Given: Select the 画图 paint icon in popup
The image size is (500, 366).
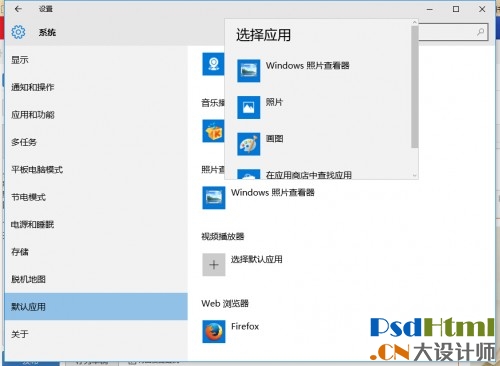Looking at the screenshot, I should coord(248,144).
